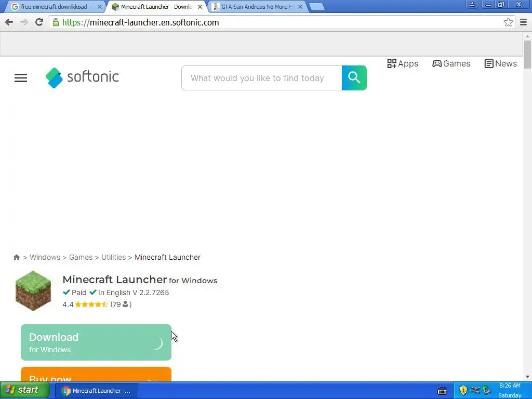Click the Utilities breadcrumb link
This screenshot has height=399, width=532.
[113, 257]
